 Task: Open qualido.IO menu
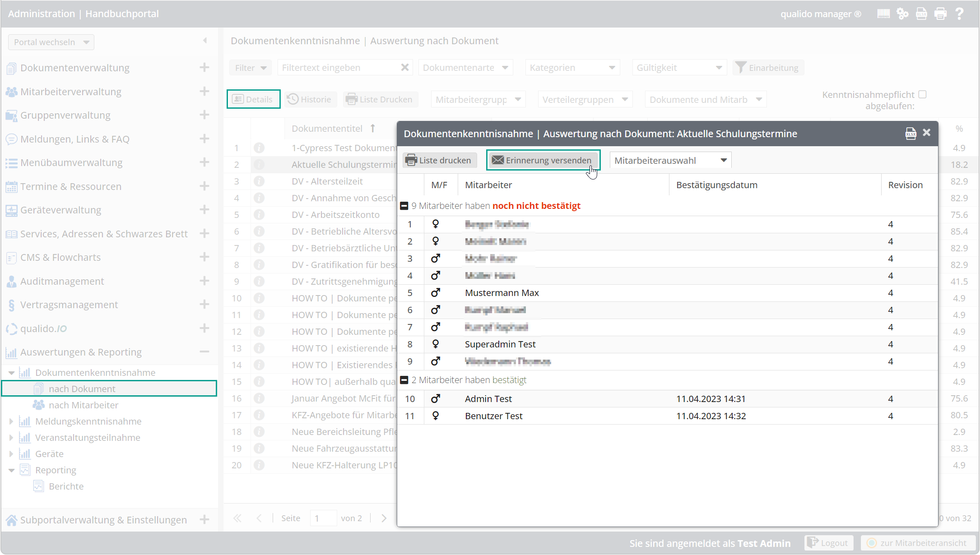pyautogui.click(x=43, y=328)
